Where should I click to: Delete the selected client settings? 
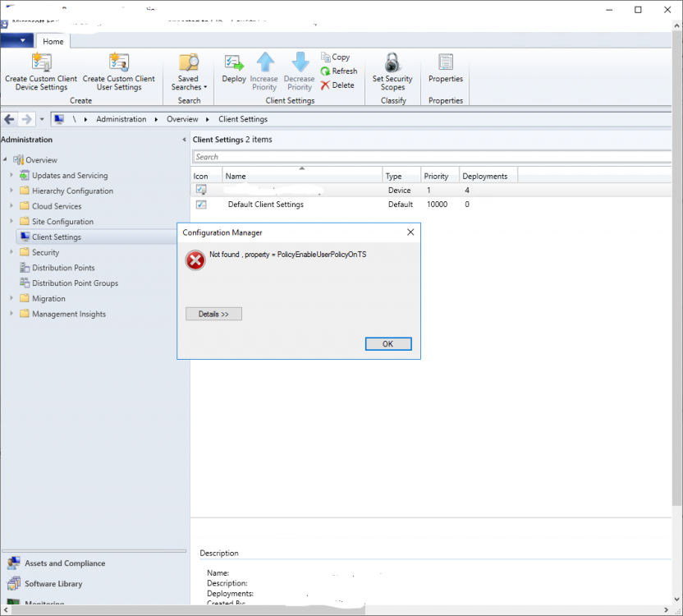point(337,85)
